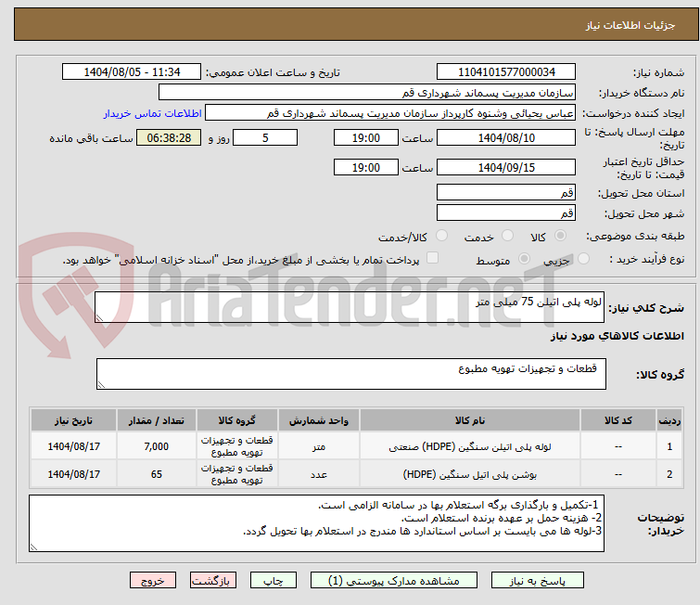Click resize handle of شرح کلی نیاز box
Screen dimensions: 700x605
coord(99,317)
